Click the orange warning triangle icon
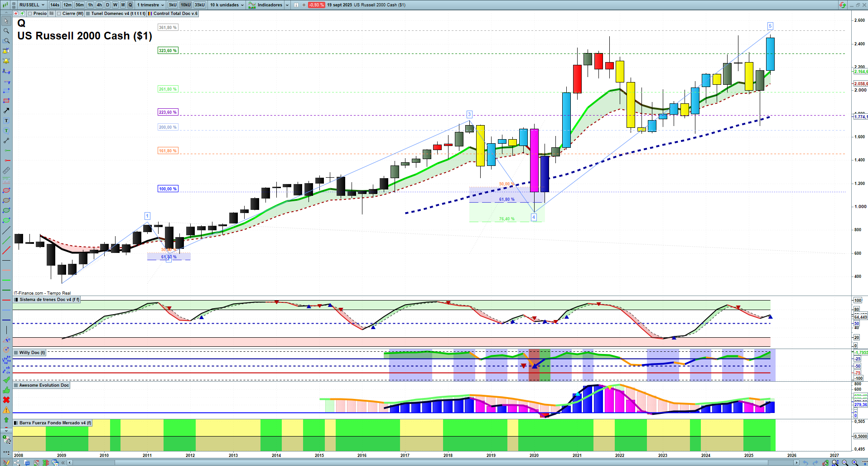The width and height of the screenshot is (868, 466). (x=6, y=410)
